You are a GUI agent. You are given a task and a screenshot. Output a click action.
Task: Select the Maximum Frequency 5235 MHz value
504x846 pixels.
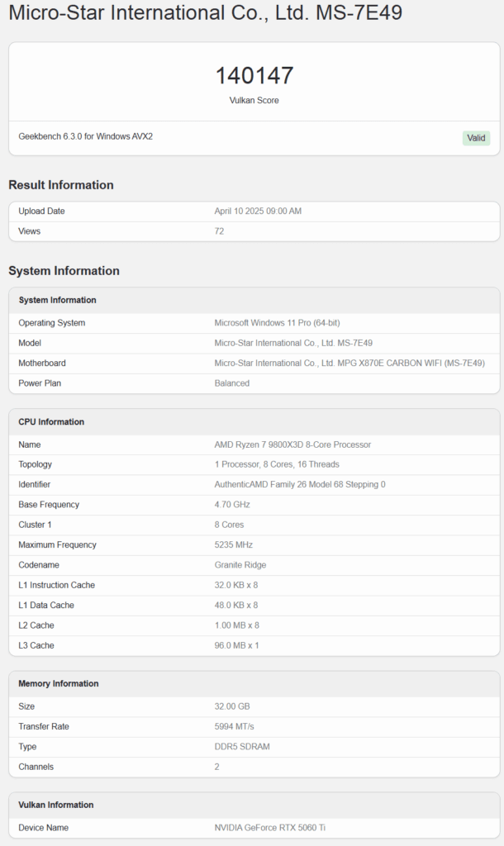234,545
